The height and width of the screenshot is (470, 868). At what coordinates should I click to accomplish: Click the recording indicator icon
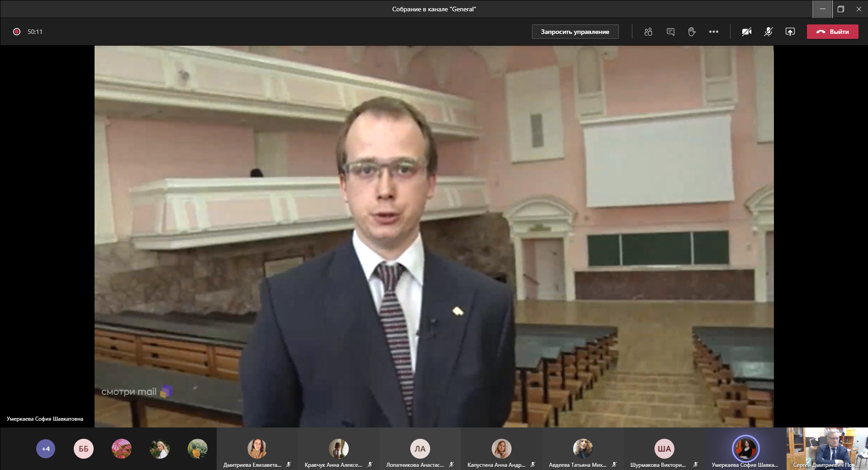click(17, 32)
